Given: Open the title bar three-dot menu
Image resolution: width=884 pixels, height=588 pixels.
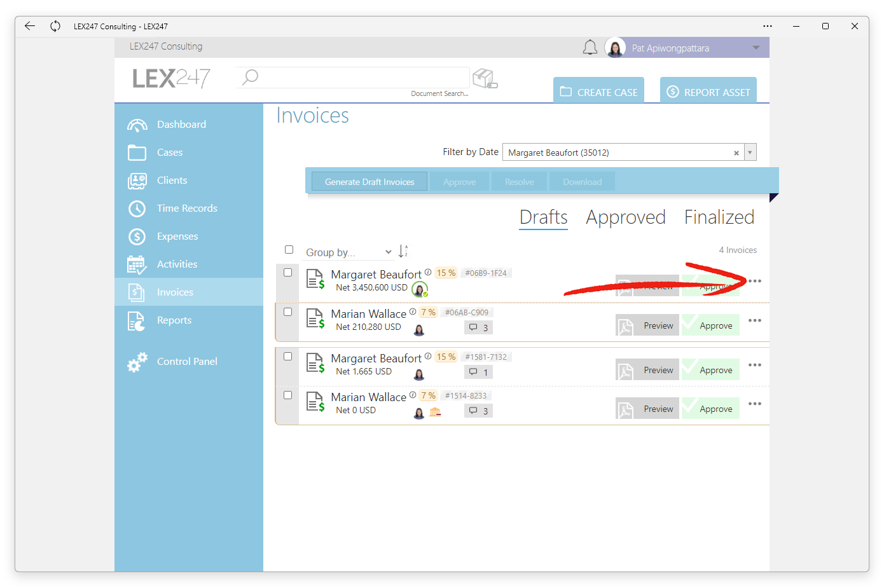Looking at the screenshot, I should pos(768,26).
